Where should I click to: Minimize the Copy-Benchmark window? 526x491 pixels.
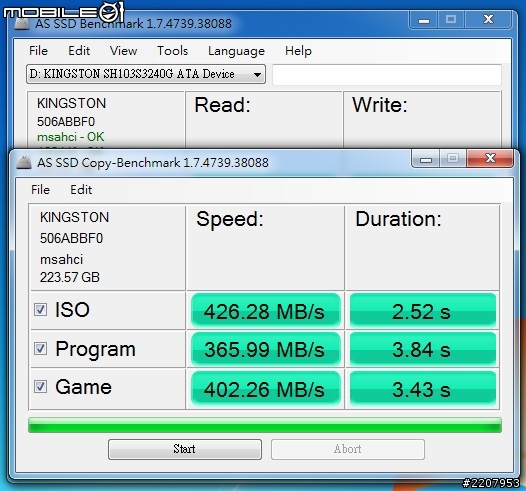(x=425, y=158)
